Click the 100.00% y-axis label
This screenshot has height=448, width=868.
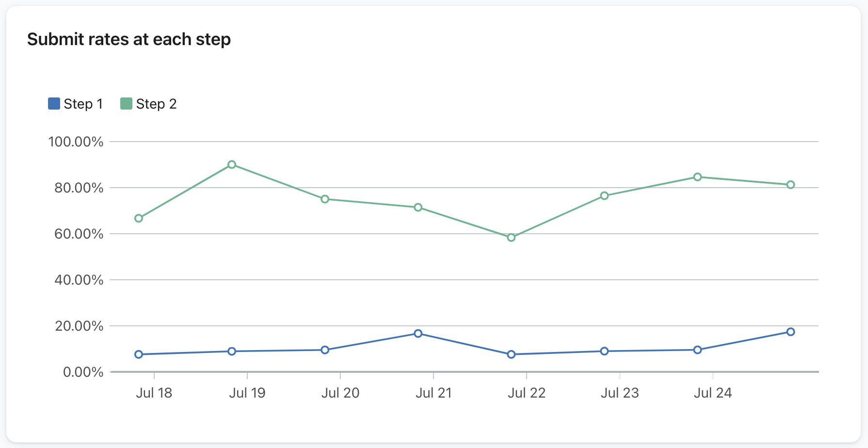coord(76,142)
